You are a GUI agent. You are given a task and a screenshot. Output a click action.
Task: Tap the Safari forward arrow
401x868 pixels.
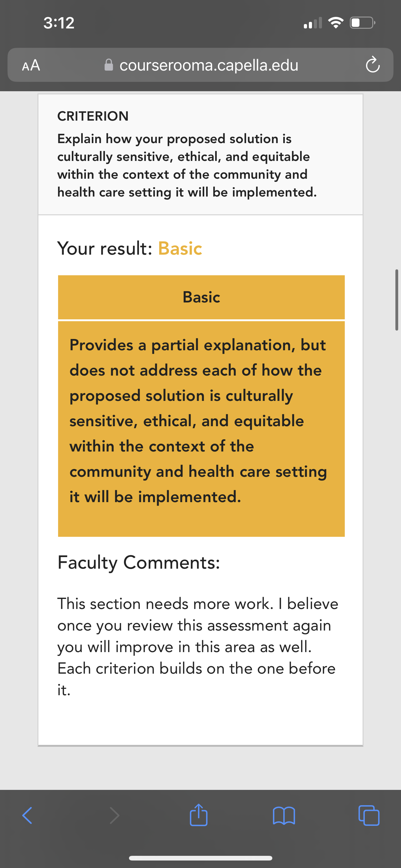(x=115, y=815)
